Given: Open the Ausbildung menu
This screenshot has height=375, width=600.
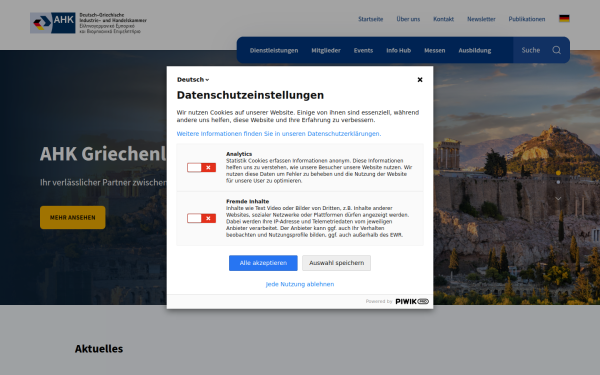Looking at the screenshot, I should 475,51.
